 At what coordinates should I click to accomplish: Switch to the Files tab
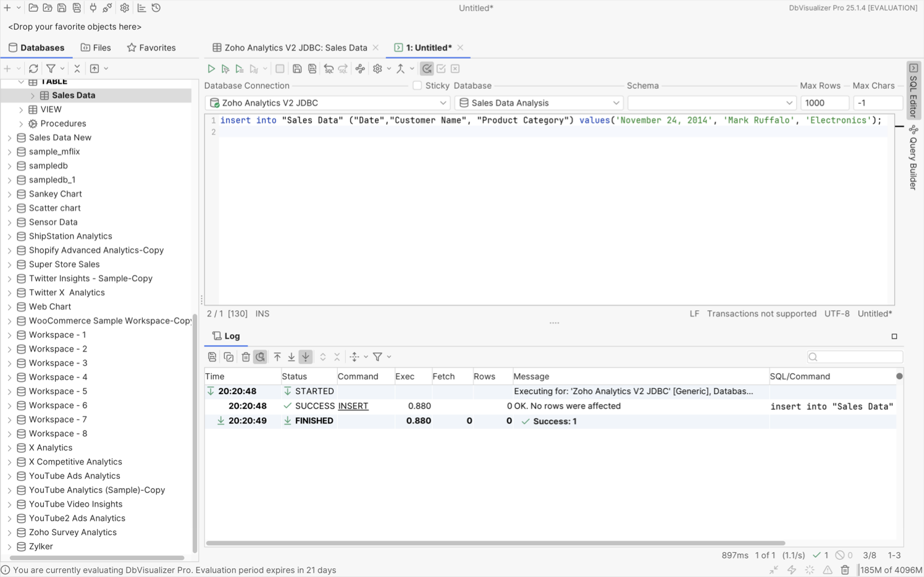tap(96, 48)
